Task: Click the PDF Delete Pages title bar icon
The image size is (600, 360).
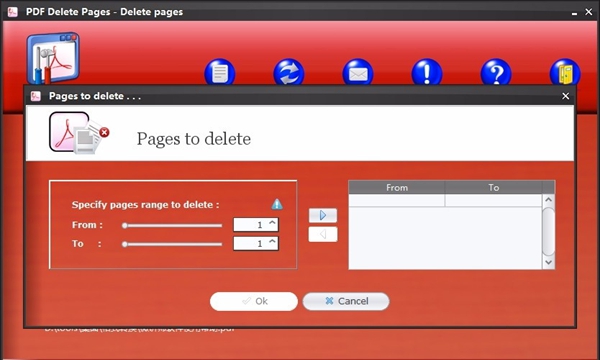Action: click(13, 12)
